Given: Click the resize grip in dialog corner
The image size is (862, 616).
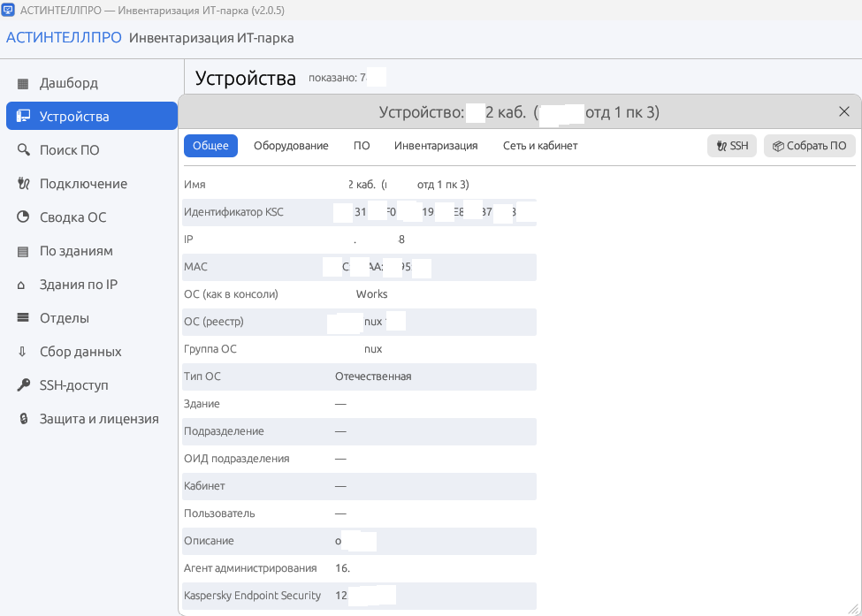Looking at the screenshot, I should 854,608.
